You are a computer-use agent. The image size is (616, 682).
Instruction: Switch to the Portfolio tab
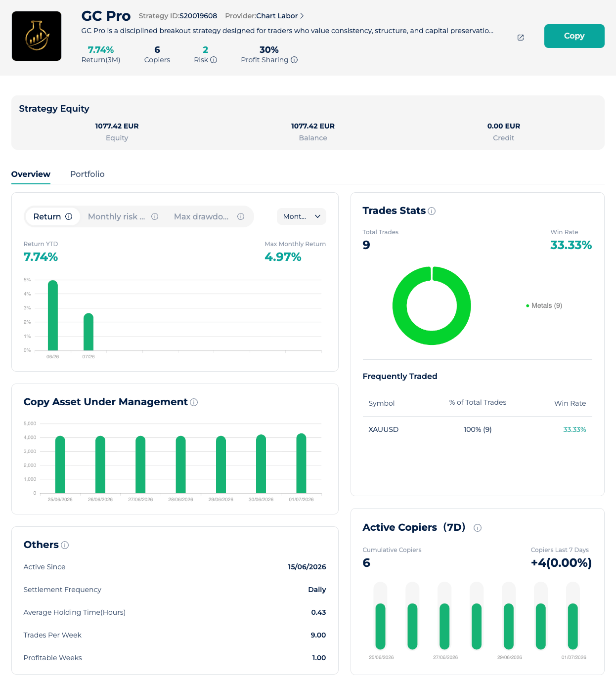(x=88, y=174)
